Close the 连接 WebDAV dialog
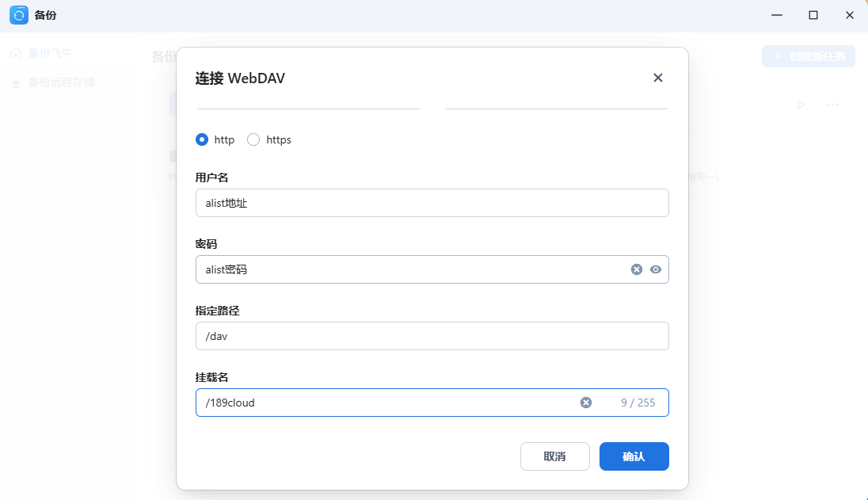The image size is (868, 500). tap(657, 78)
